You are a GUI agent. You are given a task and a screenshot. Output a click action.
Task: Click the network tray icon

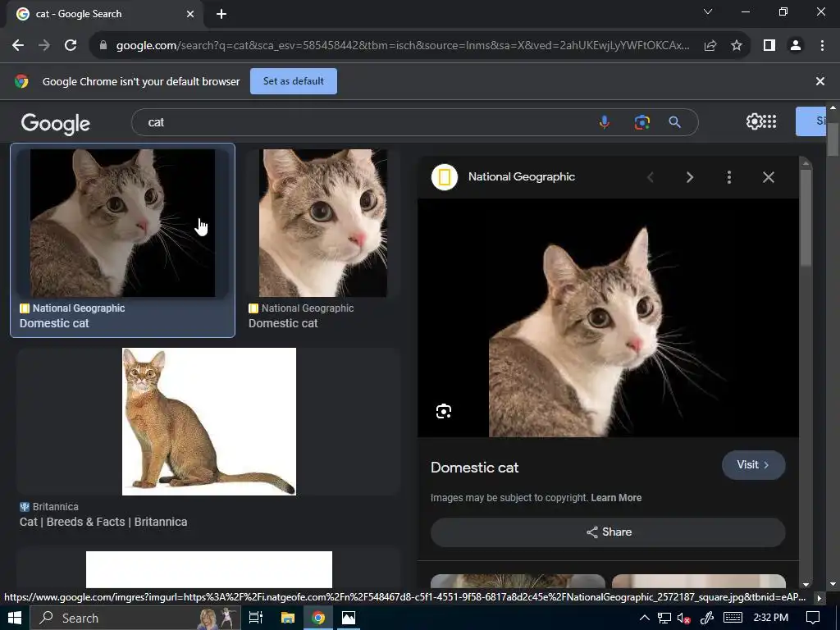point(664,618)
